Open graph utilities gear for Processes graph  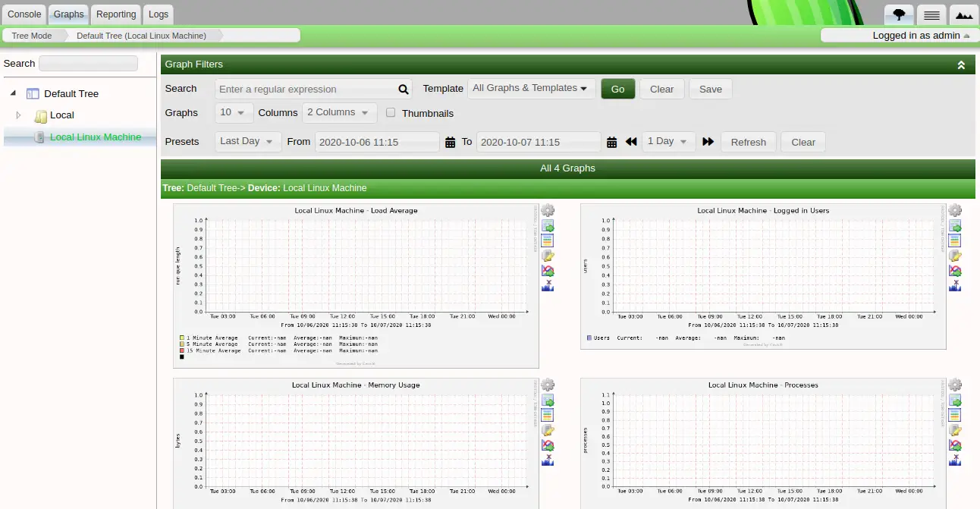click(x=955, y=385)
